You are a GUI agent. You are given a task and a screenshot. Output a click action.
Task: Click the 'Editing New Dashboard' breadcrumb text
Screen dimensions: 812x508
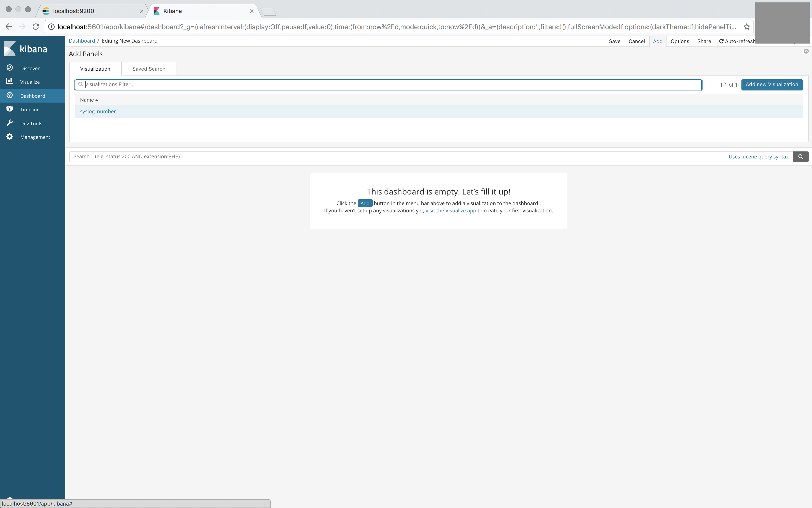(130, 41)
